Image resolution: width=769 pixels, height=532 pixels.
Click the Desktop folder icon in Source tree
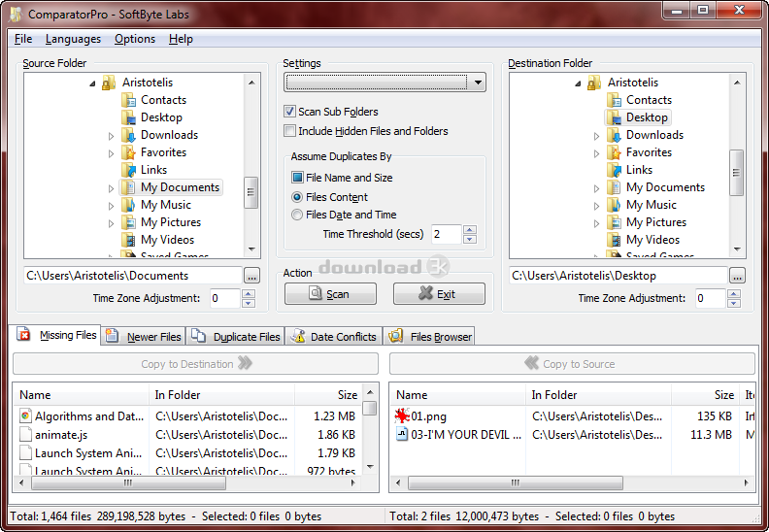tap(128, 117)
